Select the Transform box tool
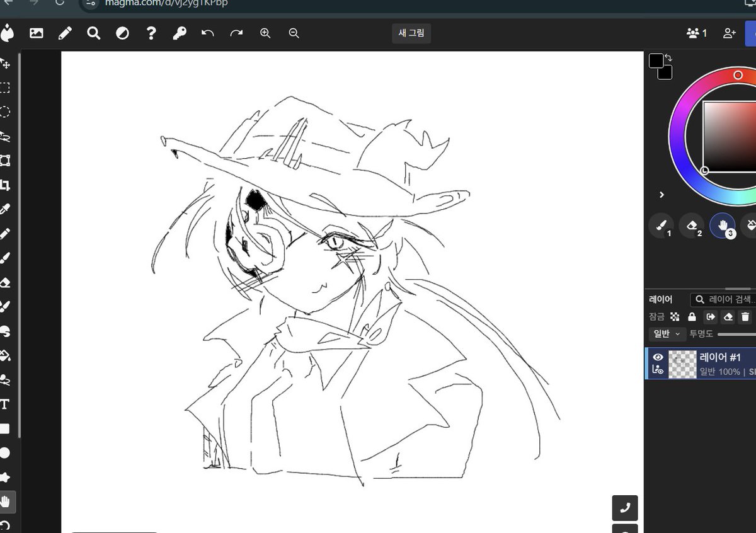 [x=4, y=161]
